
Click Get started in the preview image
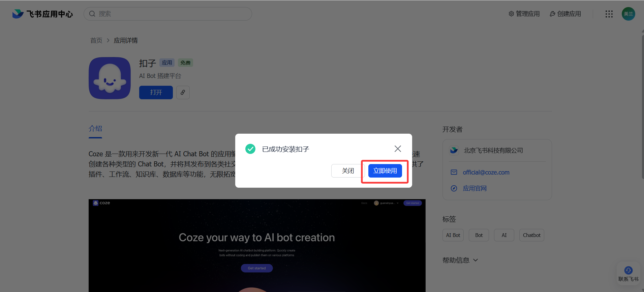[257, 268]
